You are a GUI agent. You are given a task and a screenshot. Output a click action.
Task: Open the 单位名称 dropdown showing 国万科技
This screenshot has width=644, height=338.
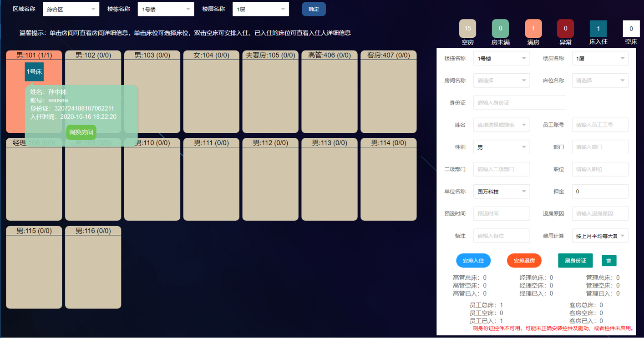point(501,192)
